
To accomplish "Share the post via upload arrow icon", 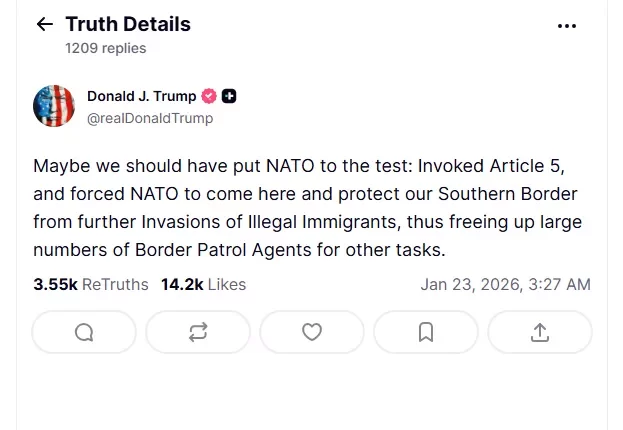I will (x=540, y=332).
